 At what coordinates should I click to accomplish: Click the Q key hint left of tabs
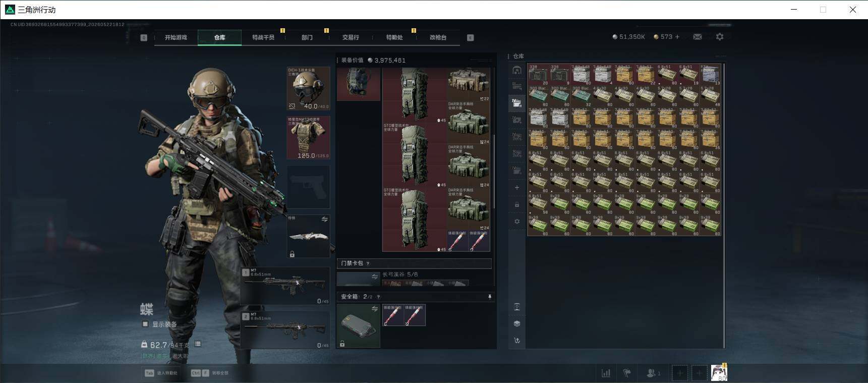coord(144,38)
